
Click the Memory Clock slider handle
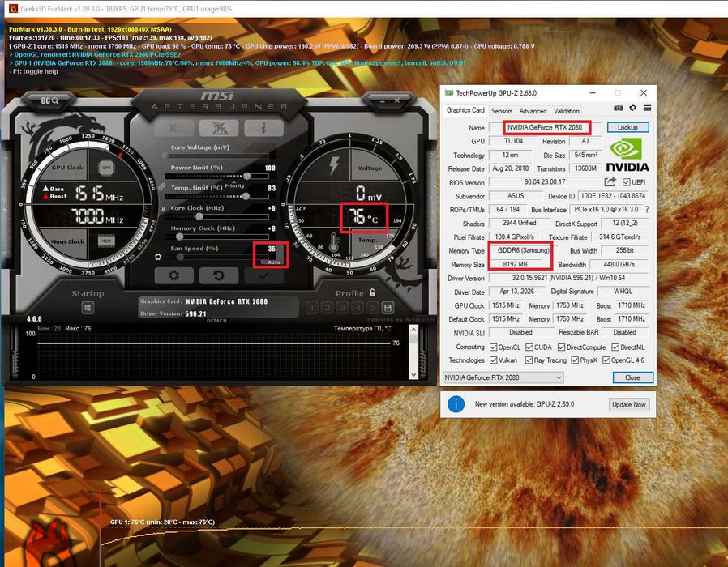179,237
